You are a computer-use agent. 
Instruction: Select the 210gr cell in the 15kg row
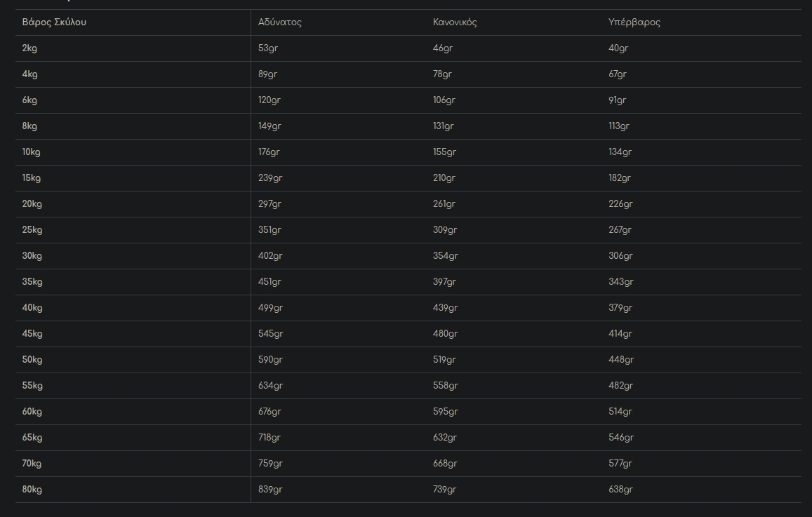click(444, 178)
